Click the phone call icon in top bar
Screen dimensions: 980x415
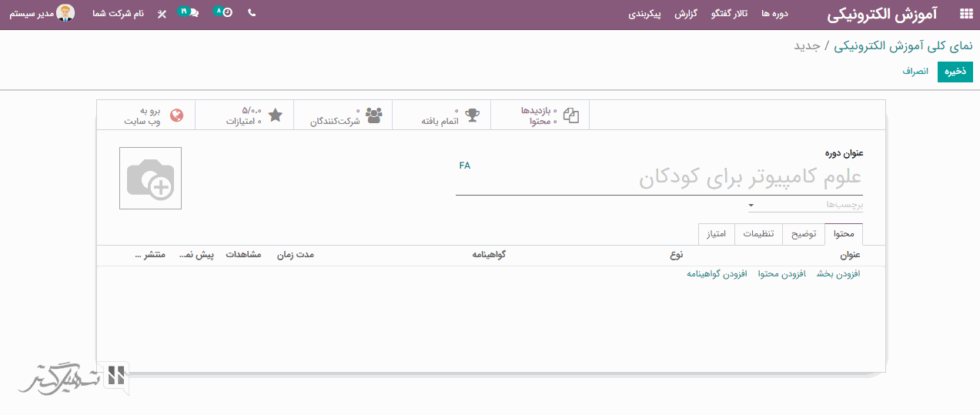point(252,13)
